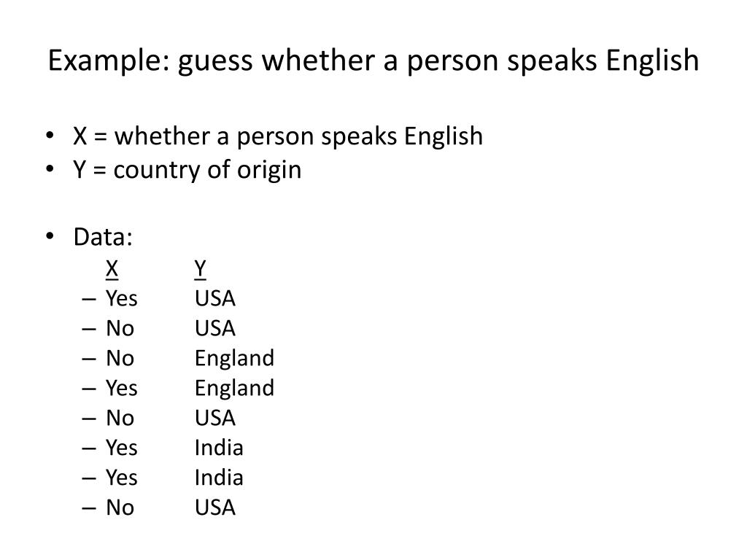This screenshot has width=747, height=560.
Task: Click 'No' in the last data row
Action: point(120,508)
